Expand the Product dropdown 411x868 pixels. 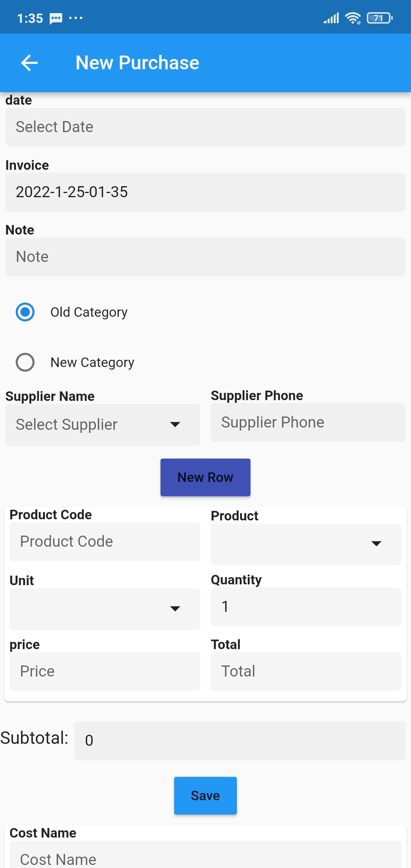point(306,544)
